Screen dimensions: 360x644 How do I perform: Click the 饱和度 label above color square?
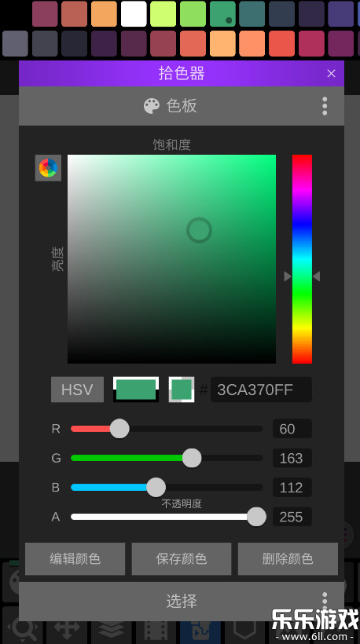click(172, 145)
